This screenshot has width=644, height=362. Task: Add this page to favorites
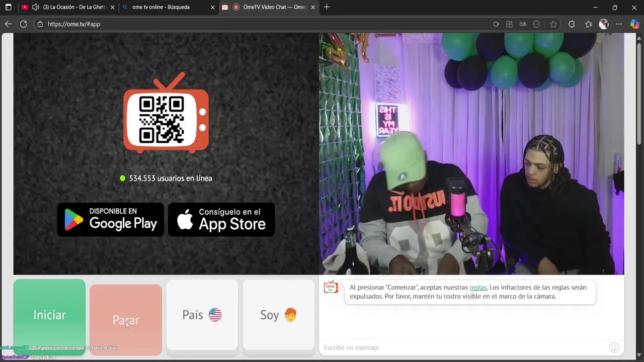[x=553, y=24]
